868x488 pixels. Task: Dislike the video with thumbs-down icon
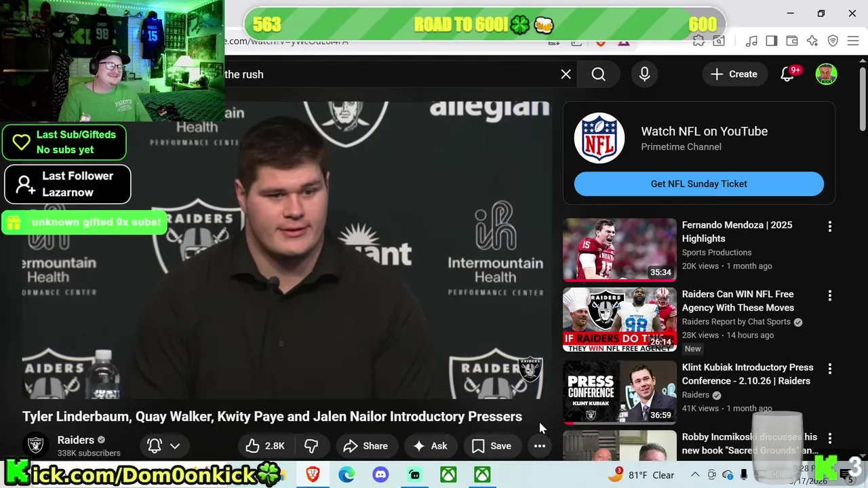tap(311, 446)
